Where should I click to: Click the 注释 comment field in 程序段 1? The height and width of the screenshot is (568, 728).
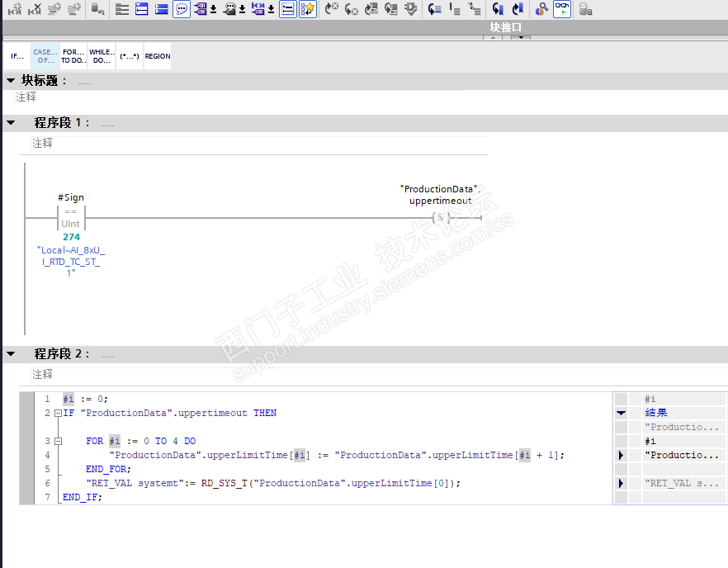click(x=259, y=144)
